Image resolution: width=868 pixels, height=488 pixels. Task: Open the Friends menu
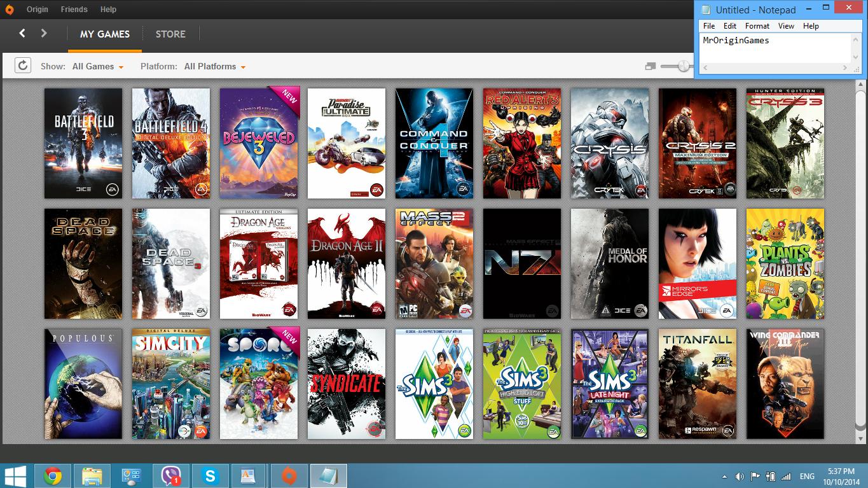[74, 10]
